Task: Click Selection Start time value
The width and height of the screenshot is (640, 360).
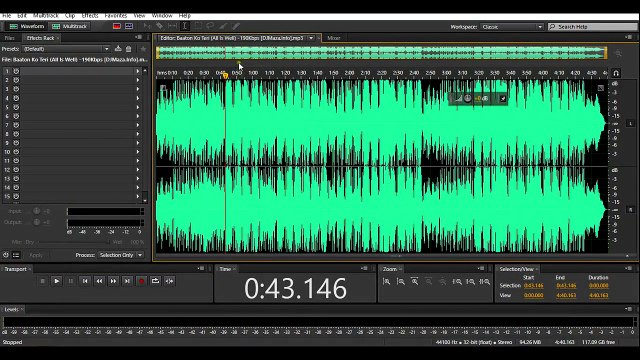Action: 533,286
